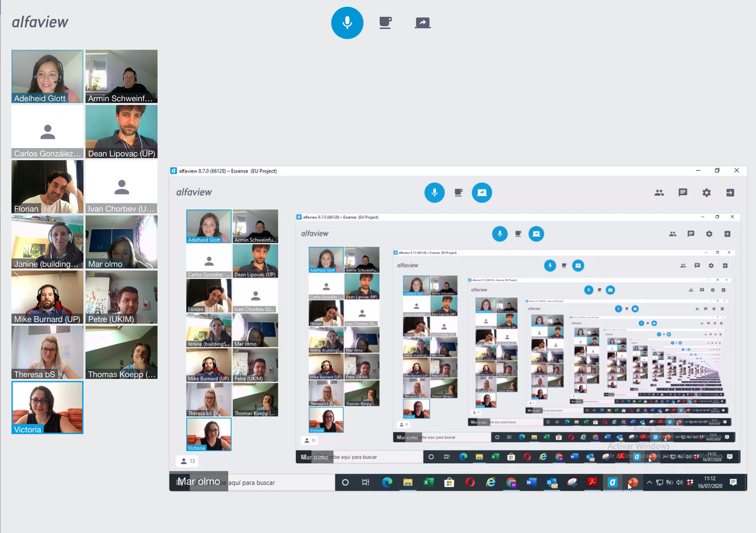Select Armin Schweinfurth's video tile in the main grid

click(x=122, y=76)
